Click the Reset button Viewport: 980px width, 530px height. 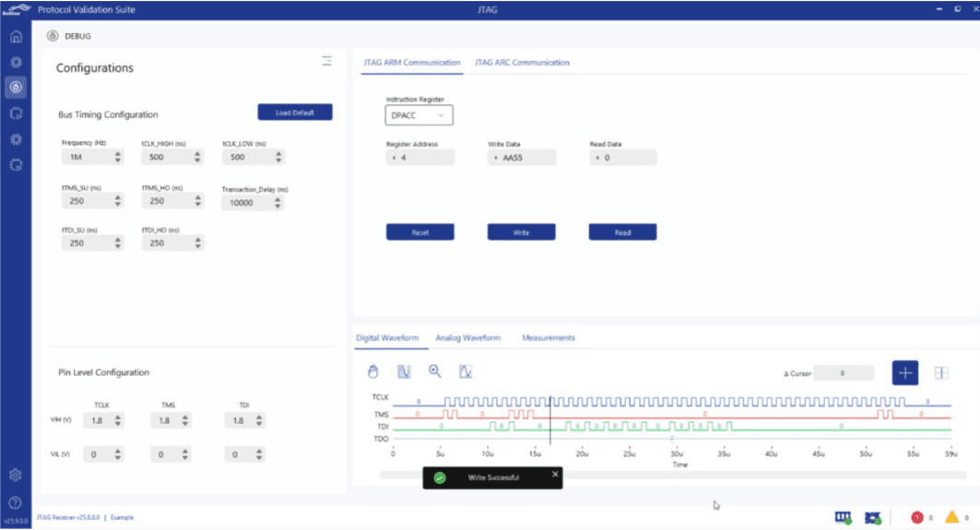point(420,232)
